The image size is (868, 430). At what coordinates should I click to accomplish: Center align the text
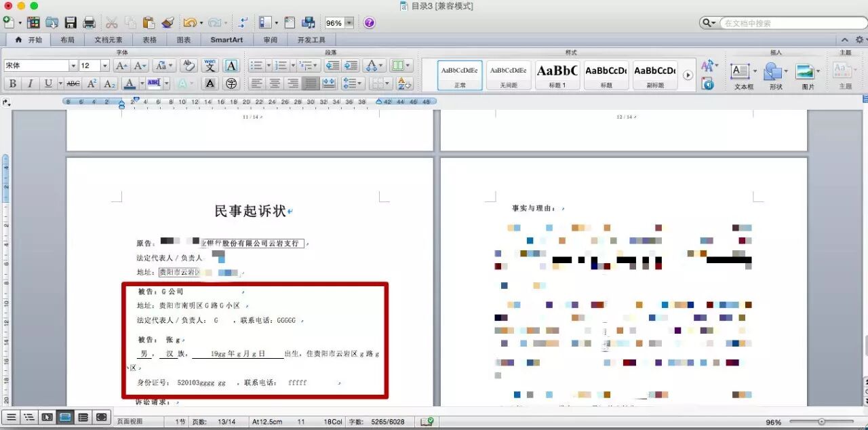pos(275,83)
